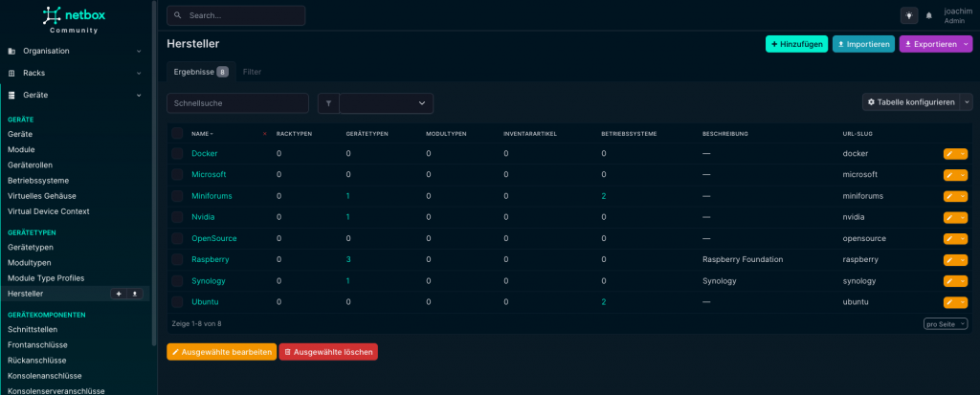
Task: Click import icon next to Hersteller sidebar item
Action: click(134, 294)
